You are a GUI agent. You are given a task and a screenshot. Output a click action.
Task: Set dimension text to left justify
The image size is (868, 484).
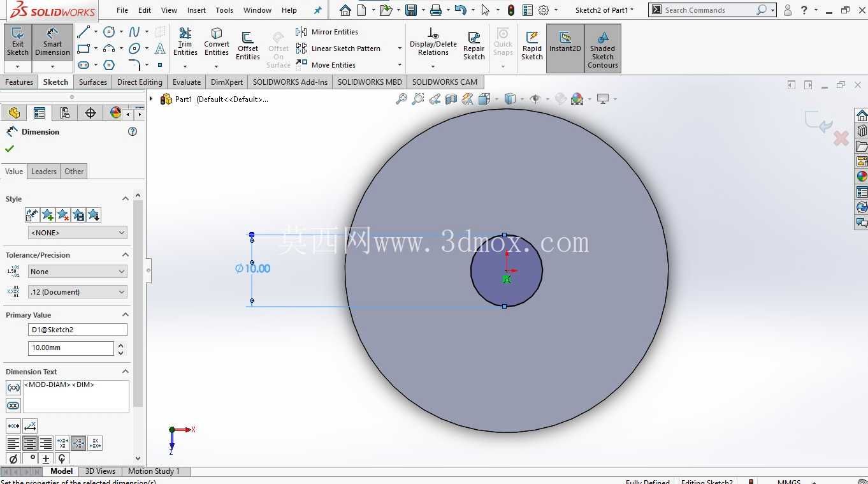(x=13, y=443)
